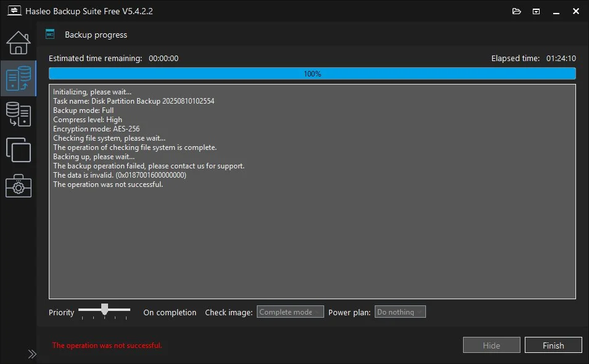Click 'Encryption mode: AES-256' log line
This screenshot has width=589, height=364.
[x=96, y=129]
